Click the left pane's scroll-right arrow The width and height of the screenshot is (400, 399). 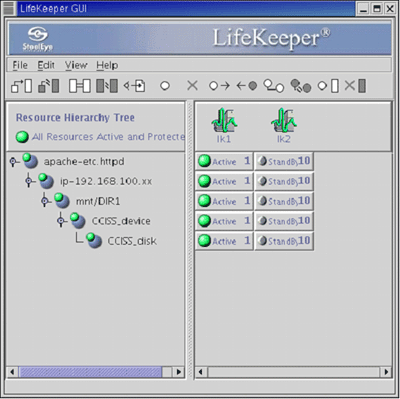178,372
